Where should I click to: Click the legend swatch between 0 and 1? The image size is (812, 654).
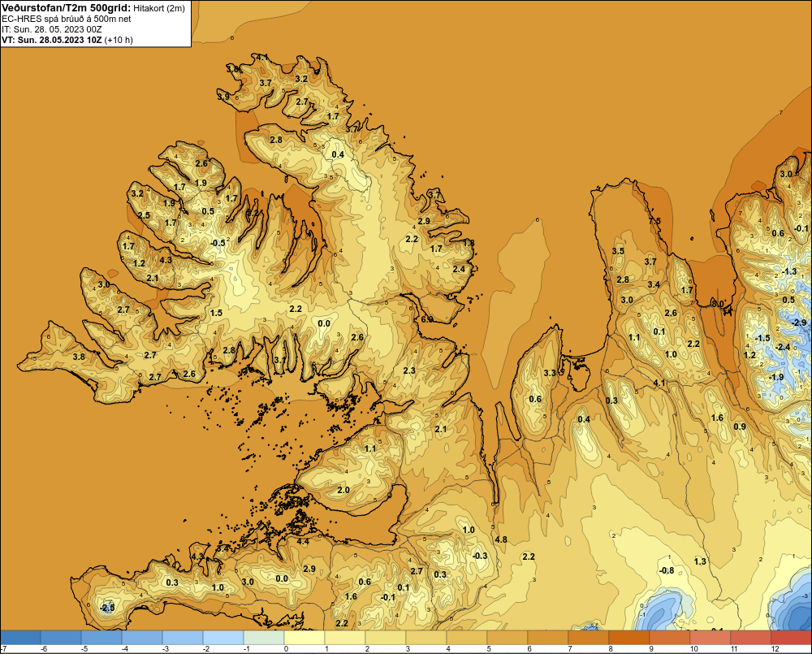click(x=304, y=638)
